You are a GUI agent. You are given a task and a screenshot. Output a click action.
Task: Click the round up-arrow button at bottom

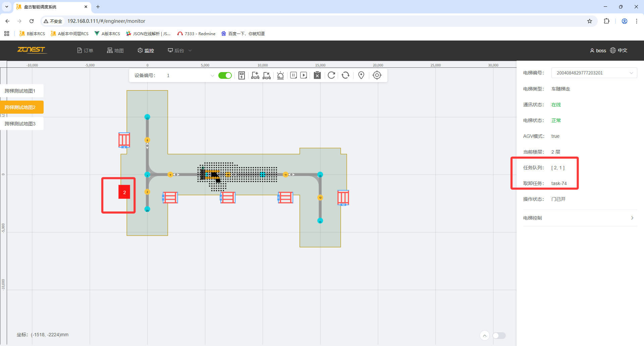484,336
